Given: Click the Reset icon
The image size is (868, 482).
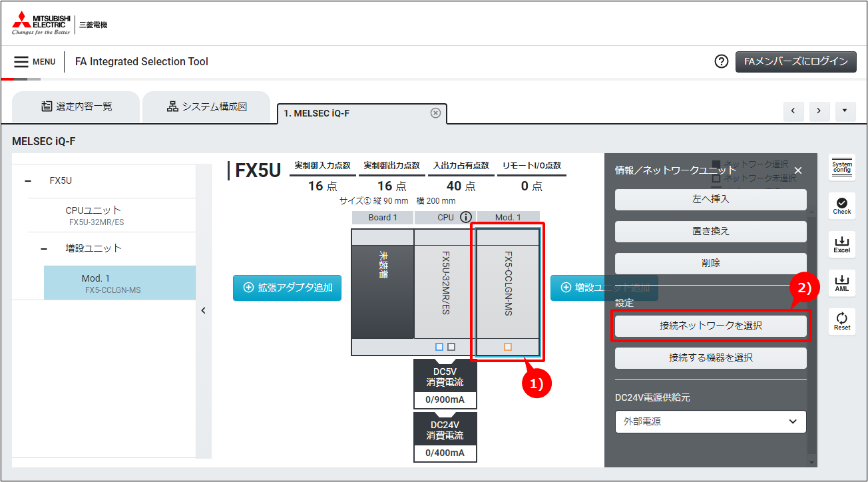Looking at the screenshot, I should coord(842,322).
